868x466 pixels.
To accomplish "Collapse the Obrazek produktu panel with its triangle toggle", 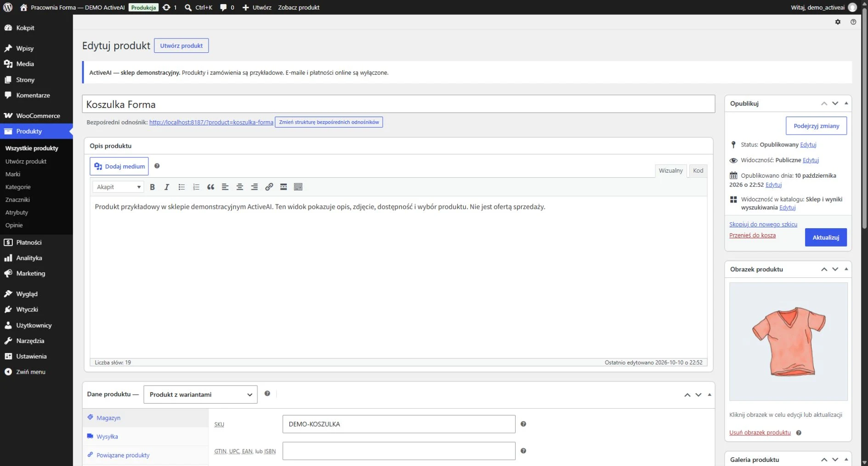I will [846, 269].
